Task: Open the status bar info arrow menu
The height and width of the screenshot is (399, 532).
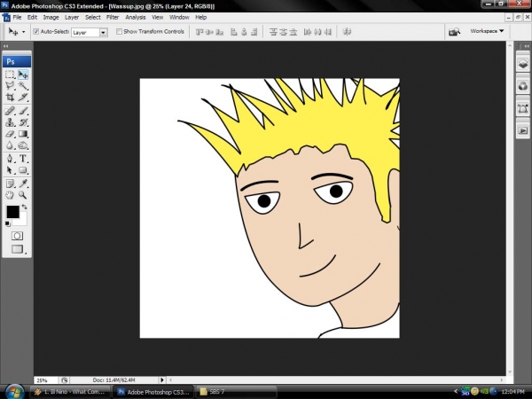Action: point(162,380)
